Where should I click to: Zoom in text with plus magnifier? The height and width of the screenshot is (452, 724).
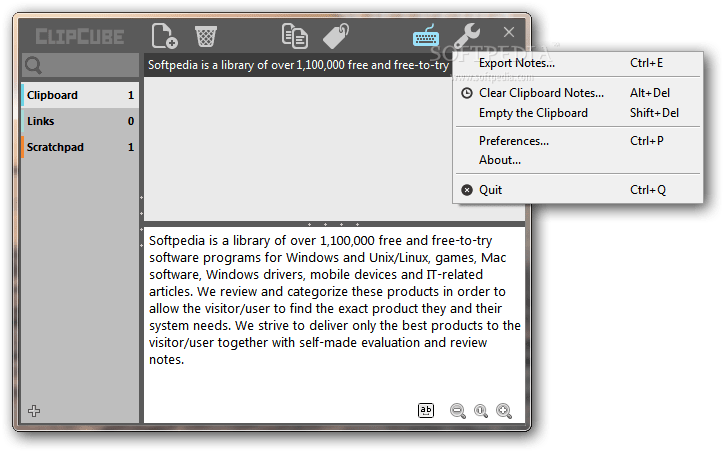point(504,410)
